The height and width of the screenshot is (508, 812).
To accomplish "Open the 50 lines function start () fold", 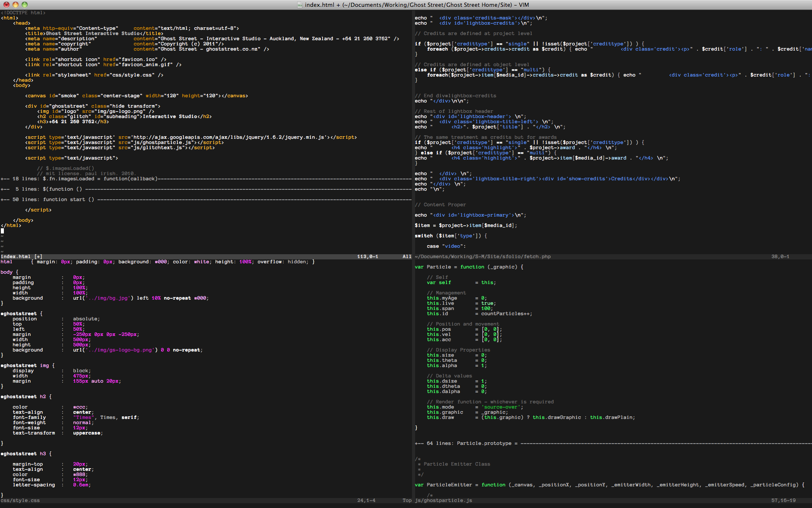I will click(206, 199).
